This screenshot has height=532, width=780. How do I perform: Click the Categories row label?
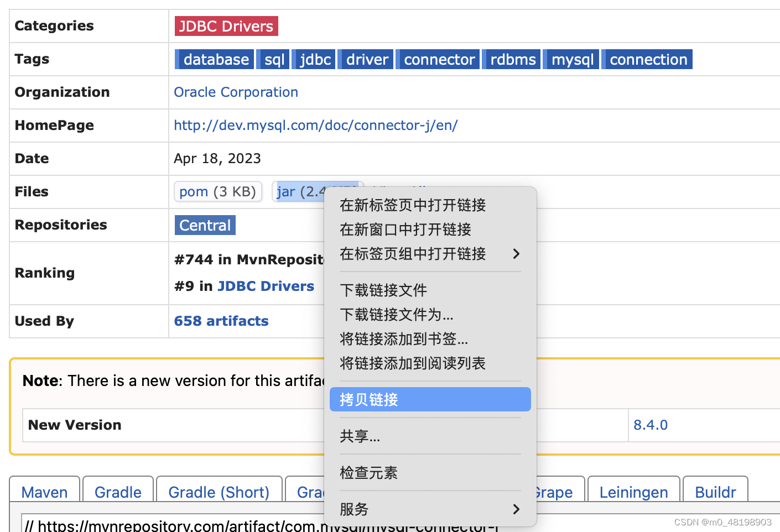(x=54, y=25)
